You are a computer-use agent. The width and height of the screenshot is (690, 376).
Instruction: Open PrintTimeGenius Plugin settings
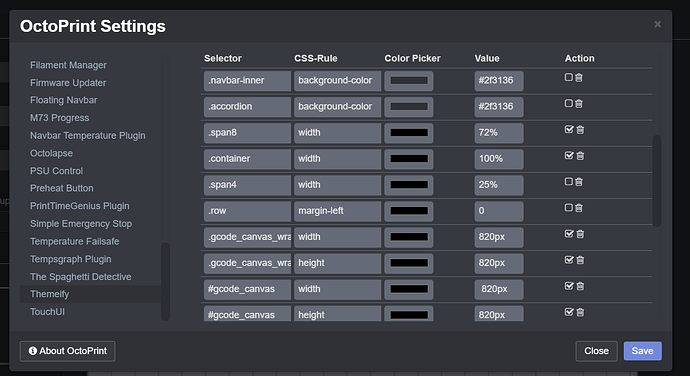80,206
